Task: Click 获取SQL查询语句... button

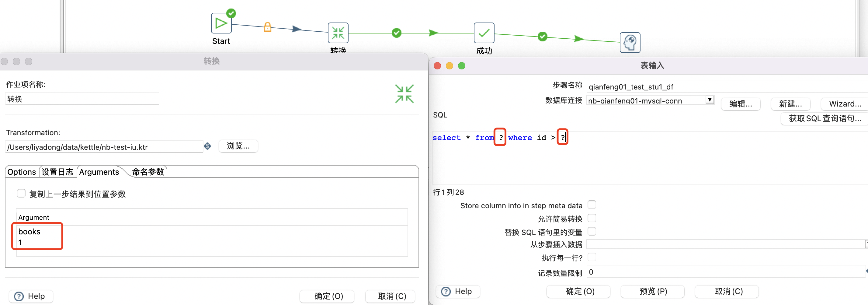Action: tap(825, 118)
